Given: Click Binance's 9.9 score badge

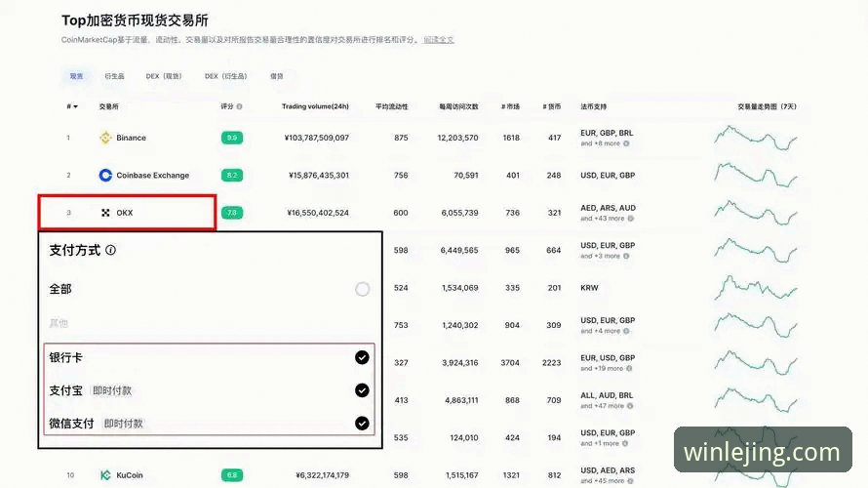Looking at the screenshot, I should click(x=232, y=138).
